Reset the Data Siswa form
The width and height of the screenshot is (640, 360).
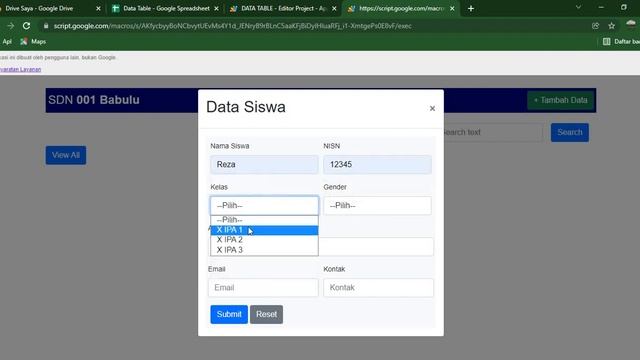(267, 314)
